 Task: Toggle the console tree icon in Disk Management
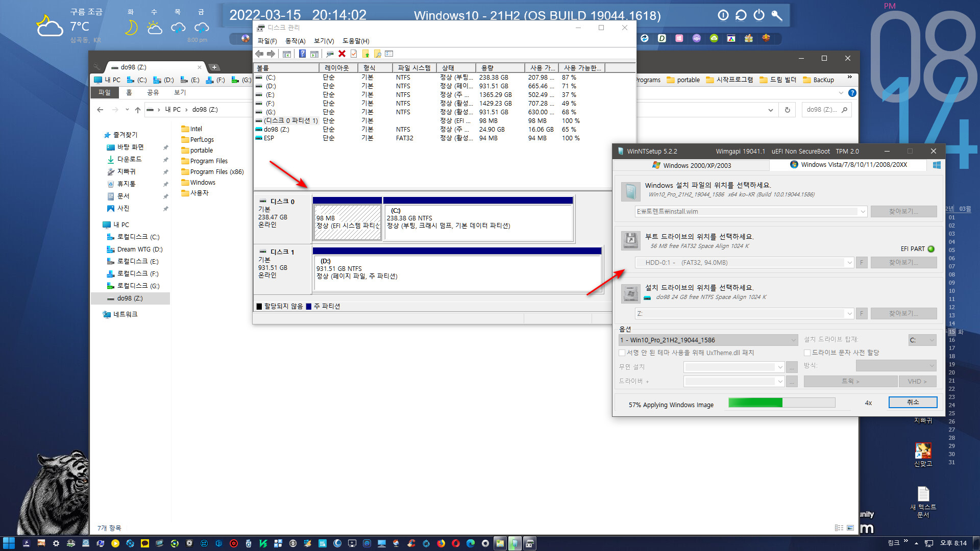[287, 54]
